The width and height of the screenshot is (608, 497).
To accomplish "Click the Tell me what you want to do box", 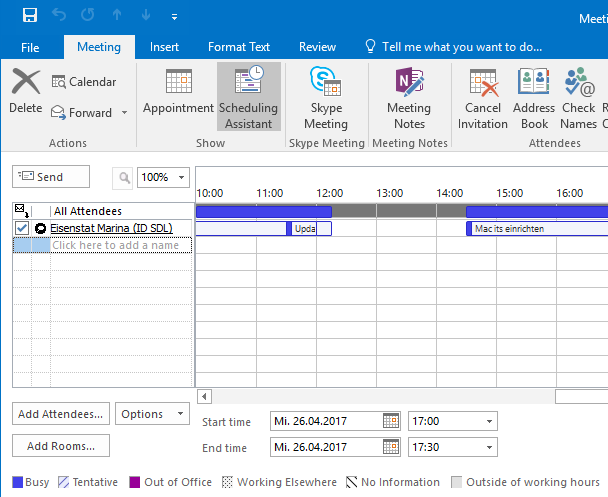I will (454, 47).
